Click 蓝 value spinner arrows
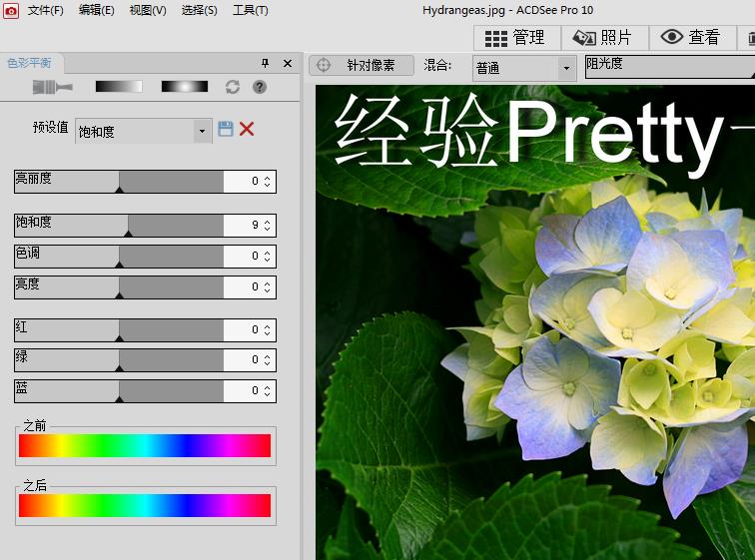The height and width of the screenshot is (560, 755). pos(268,390)
